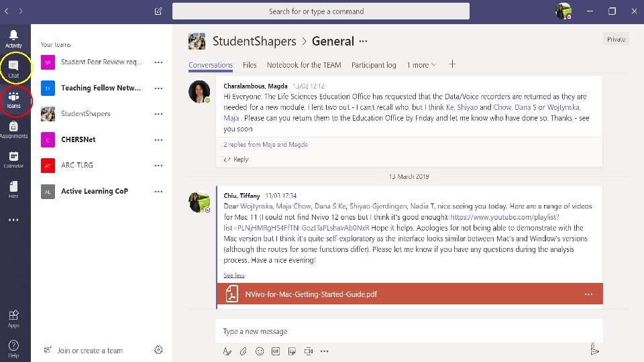Open more options for ARC-TLRG team

pyautogui.click(x=158, y=166)
